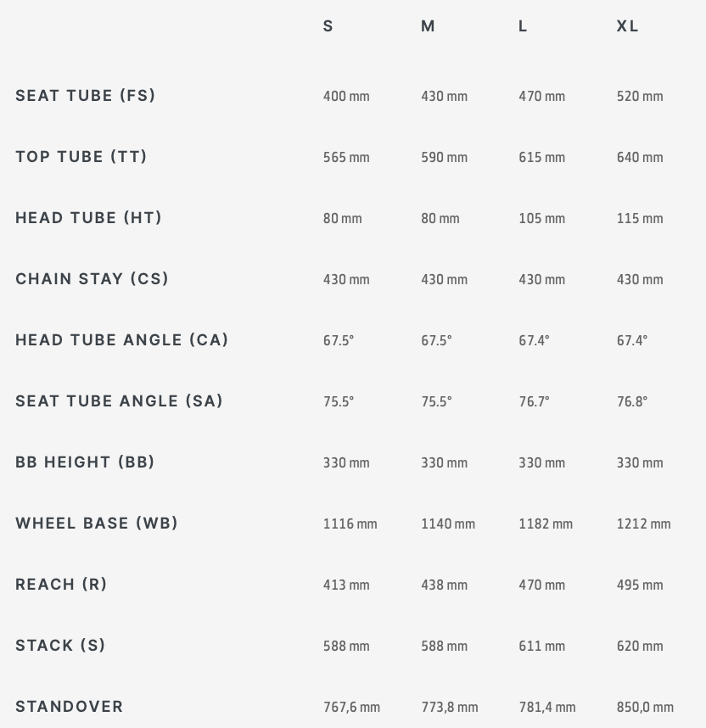Viewport: 706px width, 728px height.
Task: Select the 413 mm reach value
Action: (346, 585)
